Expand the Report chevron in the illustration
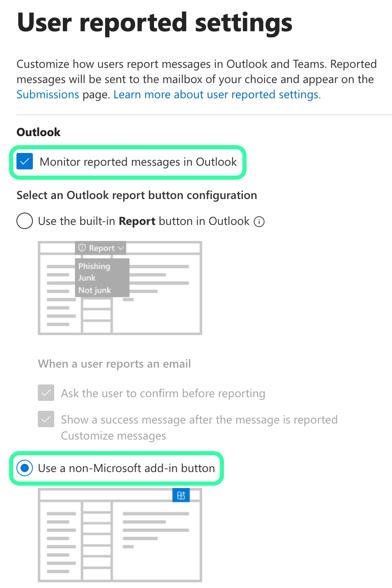 (120, 248)
